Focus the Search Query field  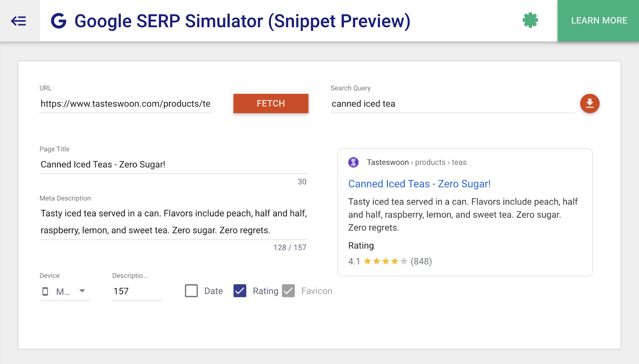[452, 104]
